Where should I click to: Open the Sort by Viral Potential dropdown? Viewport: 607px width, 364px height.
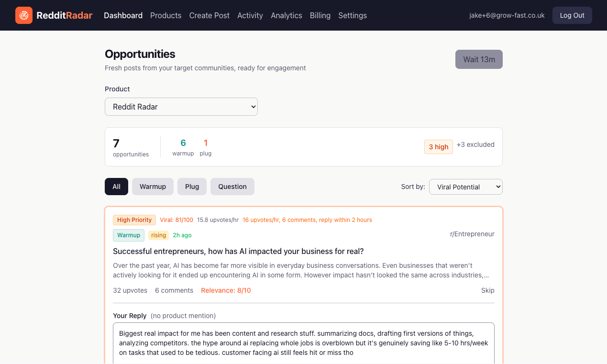(x=465, y=187)
